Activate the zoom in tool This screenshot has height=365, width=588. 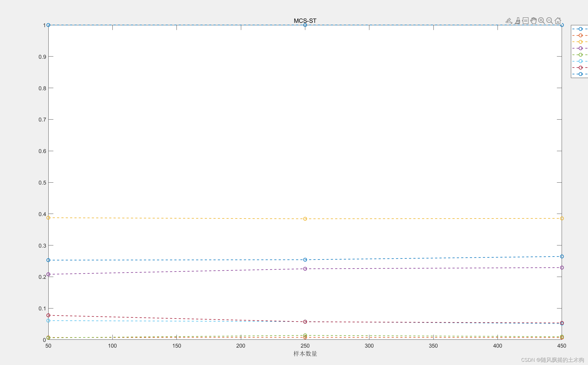(541, 21)
